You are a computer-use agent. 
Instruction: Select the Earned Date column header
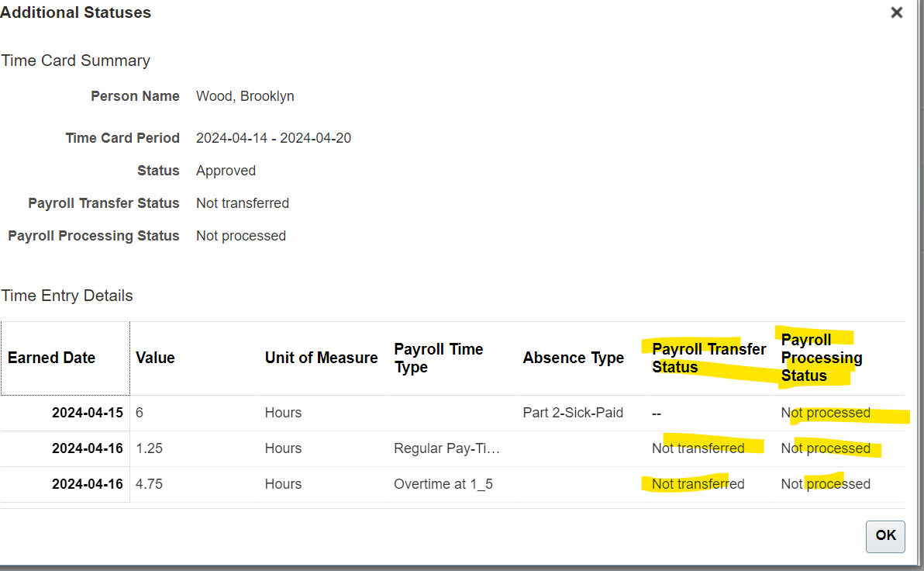[51, 358]
